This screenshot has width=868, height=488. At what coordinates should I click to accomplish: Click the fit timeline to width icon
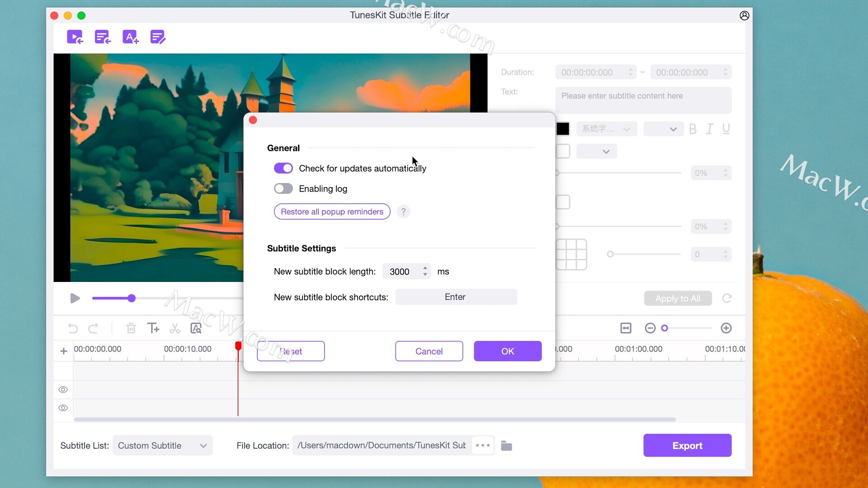(x=626, y=328)
